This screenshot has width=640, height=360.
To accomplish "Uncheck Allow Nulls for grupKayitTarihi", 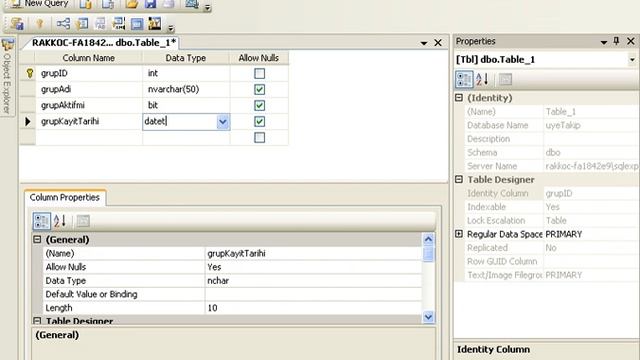I will (x=259, y=121).
